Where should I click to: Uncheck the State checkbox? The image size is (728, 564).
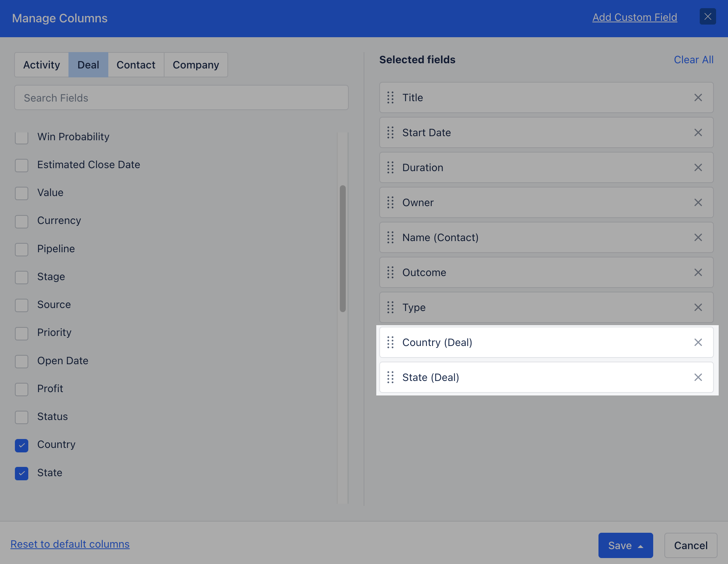pos(22,473)
